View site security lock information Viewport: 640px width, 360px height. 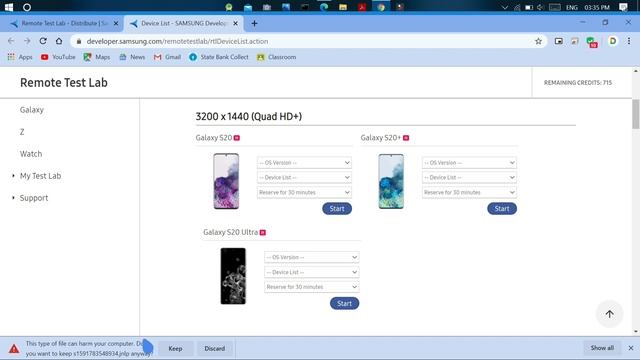coord(79,41)
